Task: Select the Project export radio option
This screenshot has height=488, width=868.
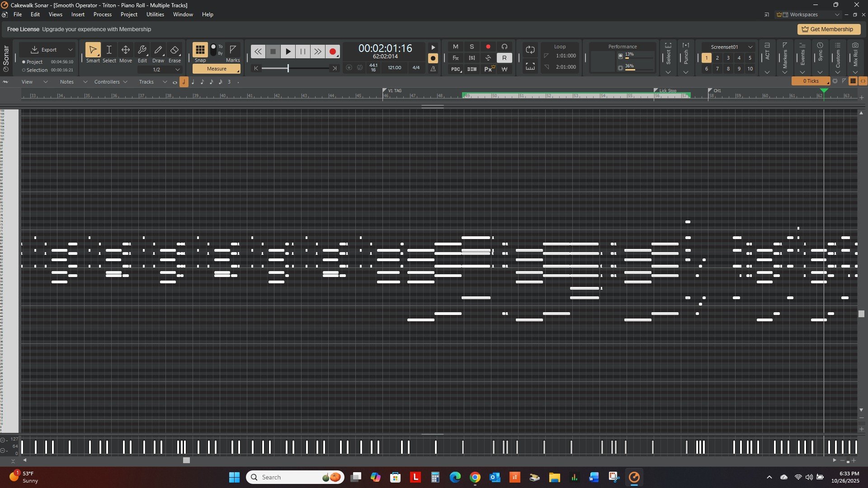Action: tap(24, 62)
